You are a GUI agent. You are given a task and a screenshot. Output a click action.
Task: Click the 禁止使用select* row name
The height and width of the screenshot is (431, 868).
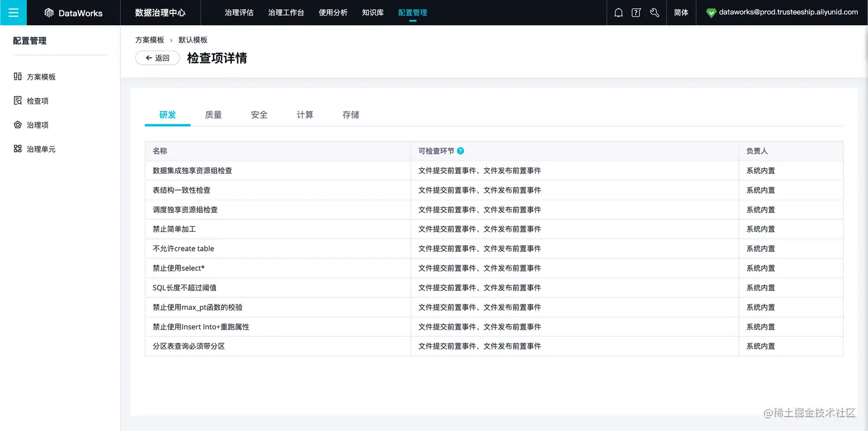click(179, 268)
